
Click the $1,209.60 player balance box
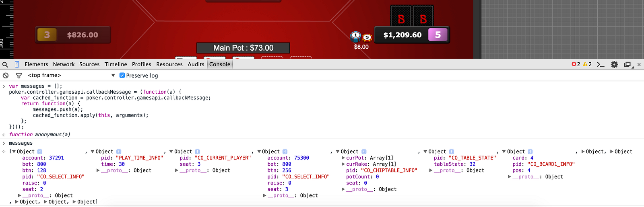point(411,35)
